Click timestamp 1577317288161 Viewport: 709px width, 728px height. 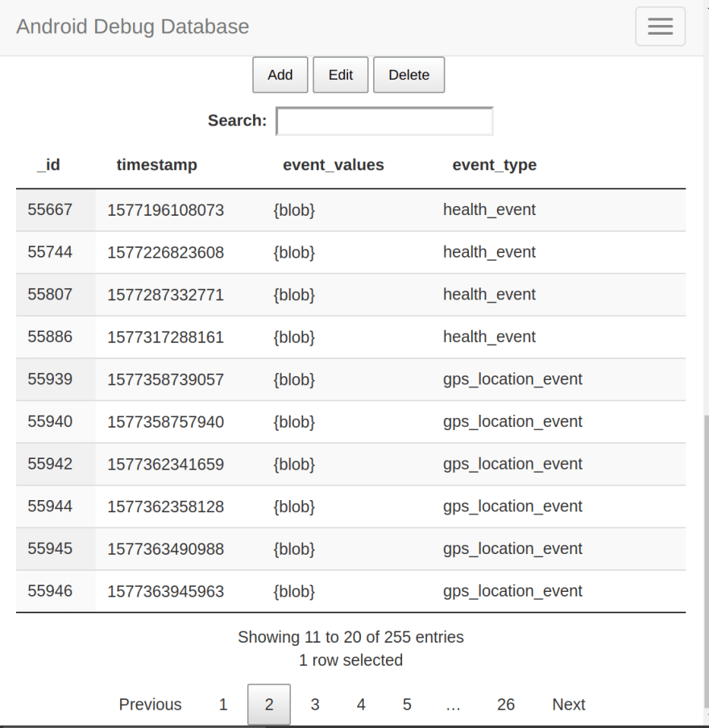[x=166, y=337]
